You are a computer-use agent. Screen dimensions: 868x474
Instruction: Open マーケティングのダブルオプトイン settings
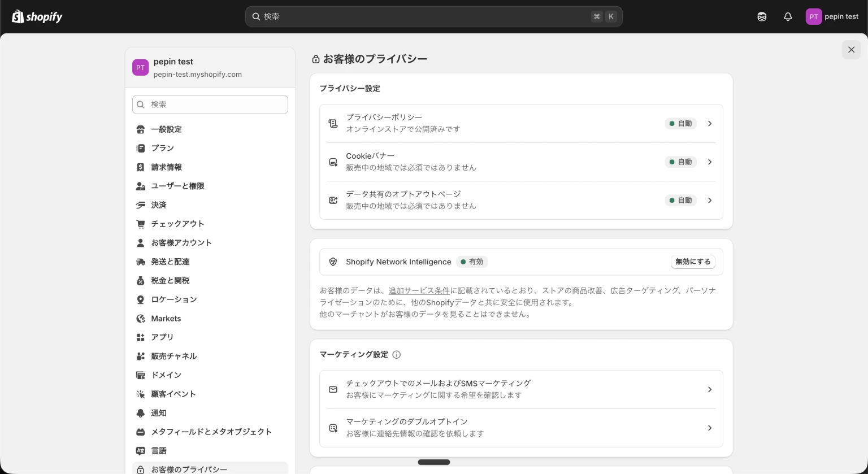(521, 428)
